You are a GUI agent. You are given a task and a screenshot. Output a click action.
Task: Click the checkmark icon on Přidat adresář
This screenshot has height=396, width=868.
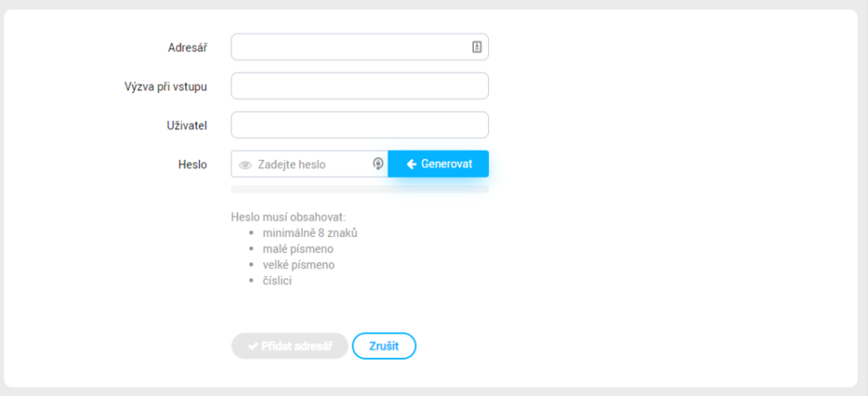(253, 346)
